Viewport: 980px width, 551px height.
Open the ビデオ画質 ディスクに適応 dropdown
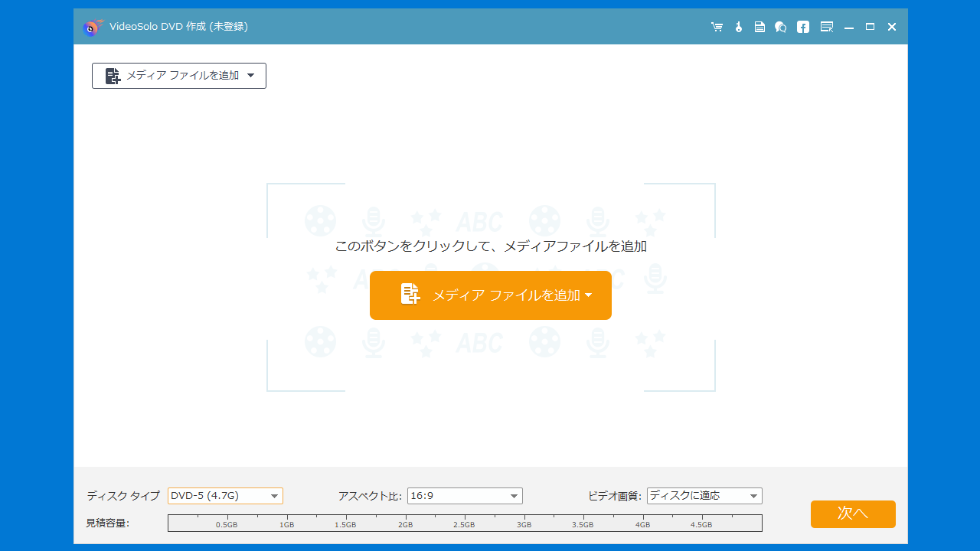[x=704, y=496]
